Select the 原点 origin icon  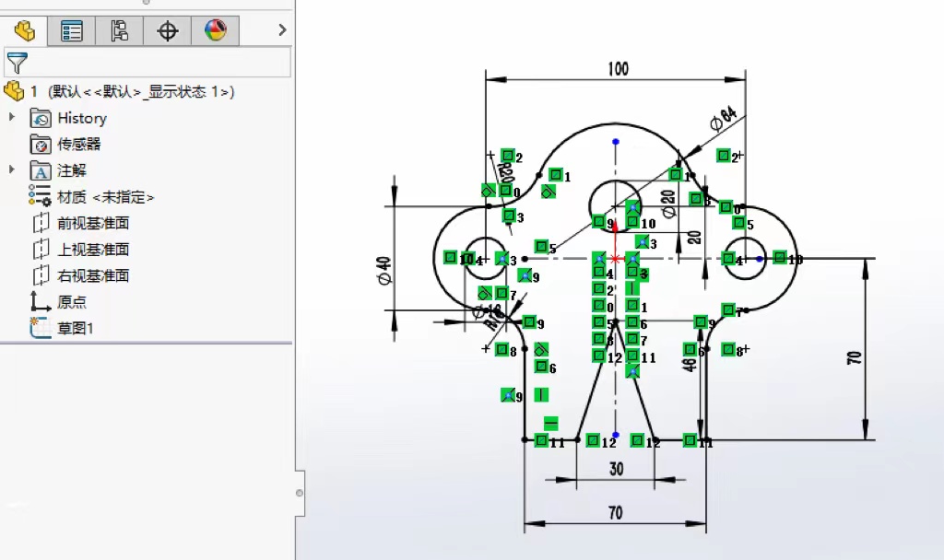[41, 301]
